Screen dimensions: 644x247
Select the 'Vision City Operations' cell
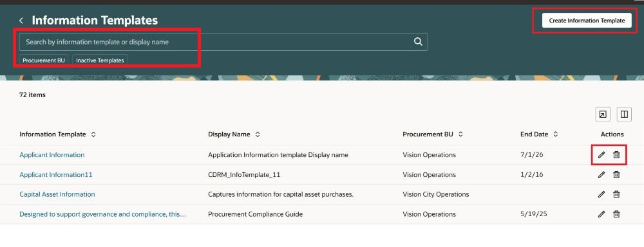tap(436, 194)
